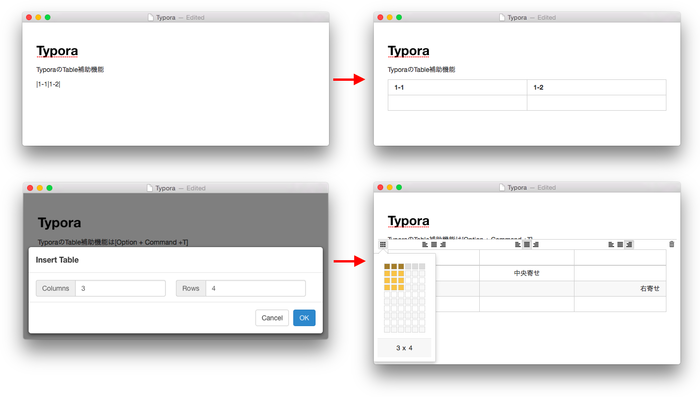Maximize the top-right Typora window
The width and height of the screenshot is (700, 397).
(x=399, y=17)
